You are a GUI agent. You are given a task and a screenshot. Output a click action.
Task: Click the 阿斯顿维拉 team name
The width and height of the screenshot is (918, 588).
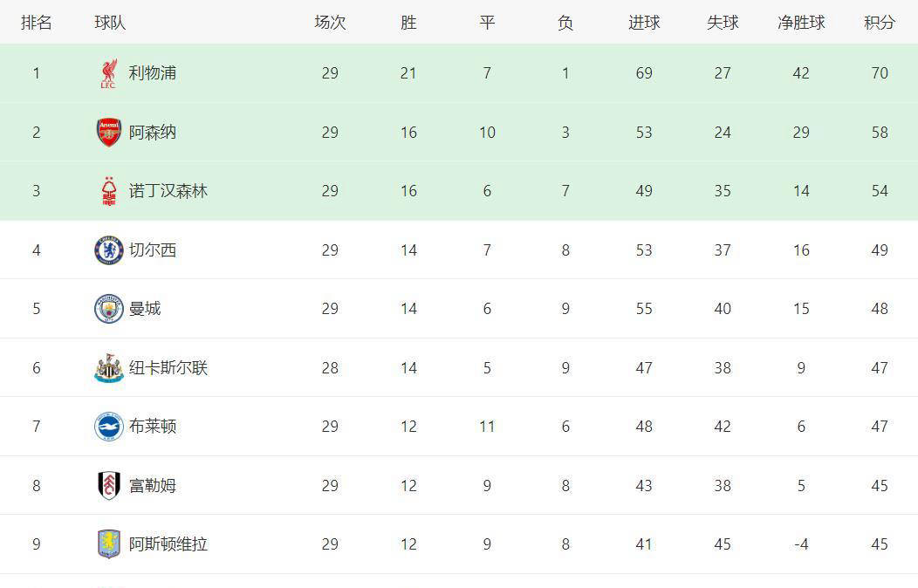click(168, 544)
